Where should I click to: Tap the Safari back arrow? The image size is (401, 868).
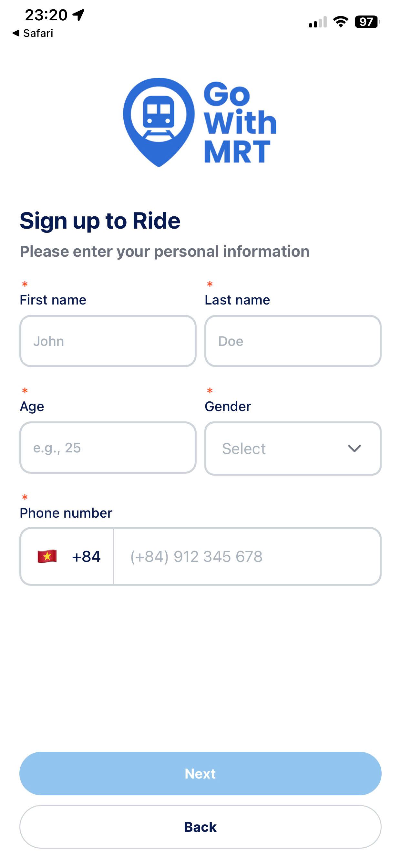[x=15, y=33]
